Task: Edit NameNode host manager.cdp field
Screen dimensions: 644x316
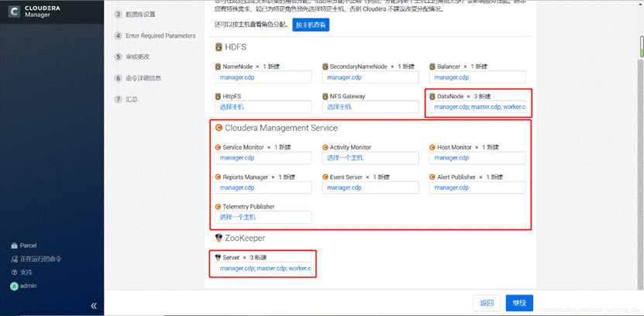Action: 263,77
